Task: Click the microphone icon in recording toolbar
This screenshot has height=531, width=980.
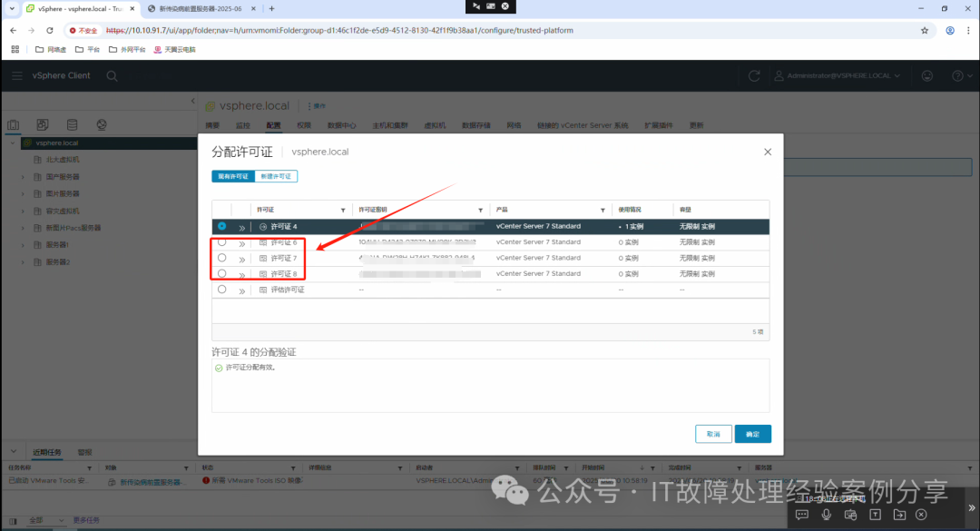Action: [827, 514]
